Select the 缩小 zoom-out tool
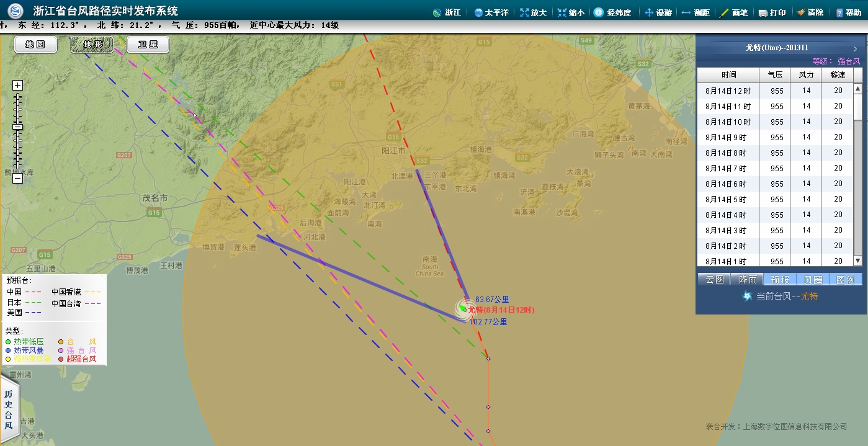 (x=570, y=12)
